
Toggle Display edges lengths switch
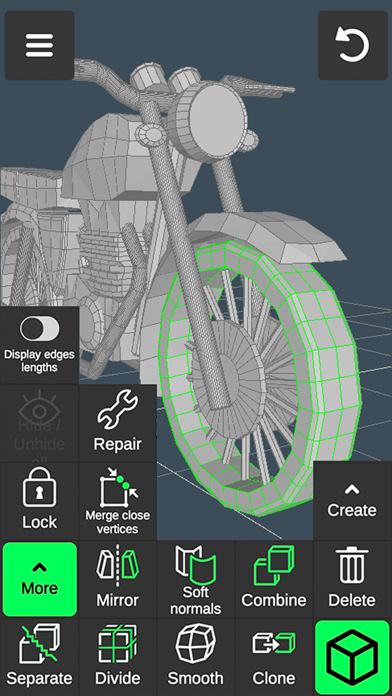click(x=40, y=329)
